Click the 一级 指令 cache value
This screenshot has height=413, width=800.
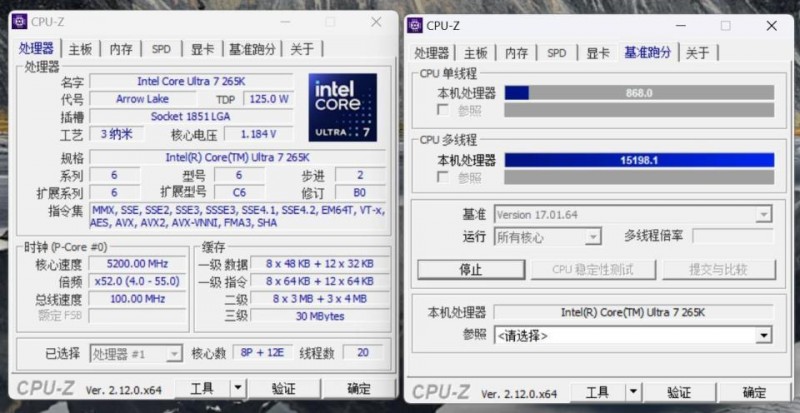point(319,281)
